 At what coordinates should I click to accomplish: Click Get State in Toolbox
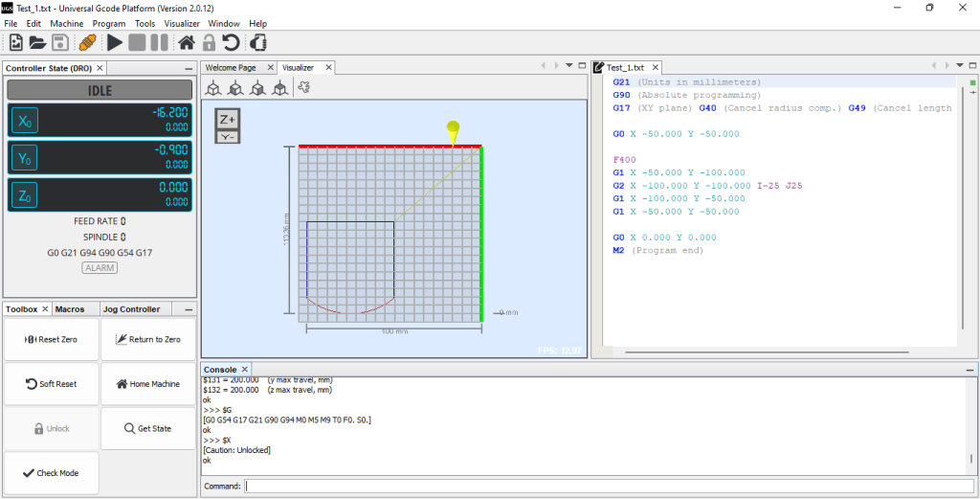tap(148, 428)
